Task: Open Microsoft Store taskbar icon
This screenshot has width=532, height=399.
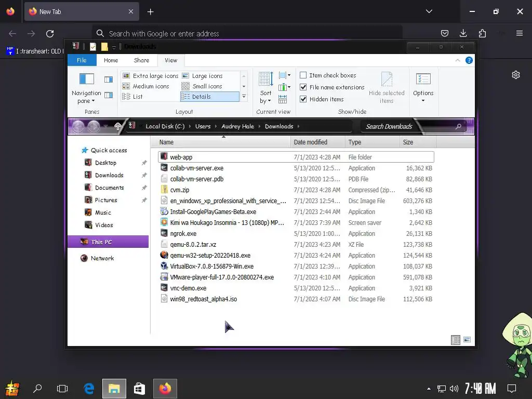Action: point(139,389)
